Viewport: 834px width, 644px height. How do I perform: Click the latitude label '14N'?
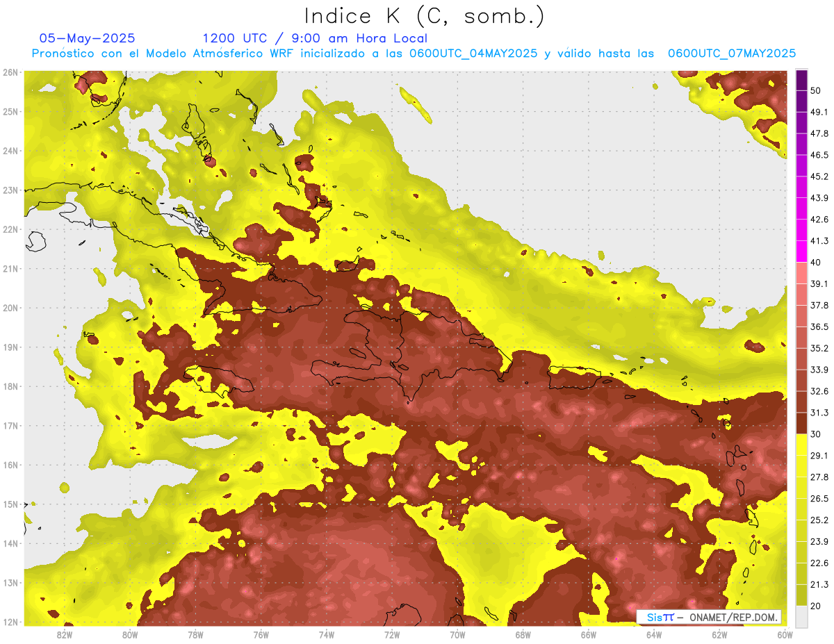[10, 543]
